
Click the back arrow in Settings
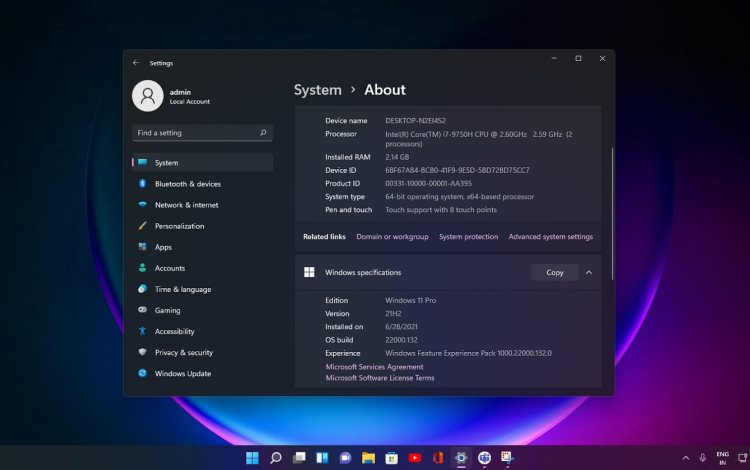click(136, 62)
